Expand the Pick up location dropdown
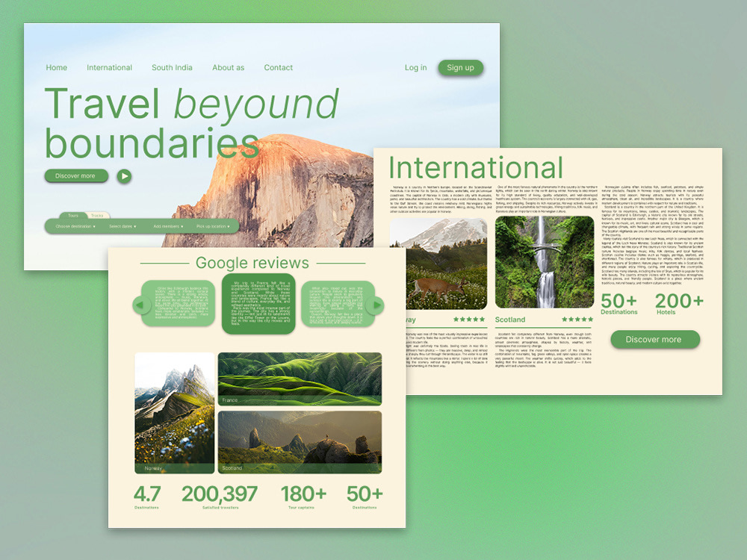 pos(213,226)
